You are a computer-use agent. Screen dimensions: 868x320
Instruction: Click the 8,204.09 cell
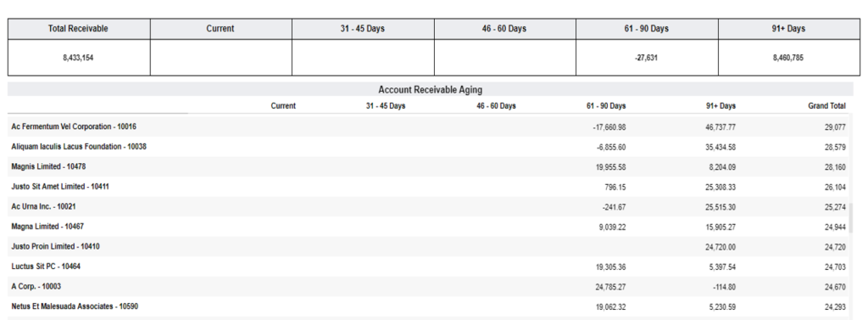click(x=722, y=167)
